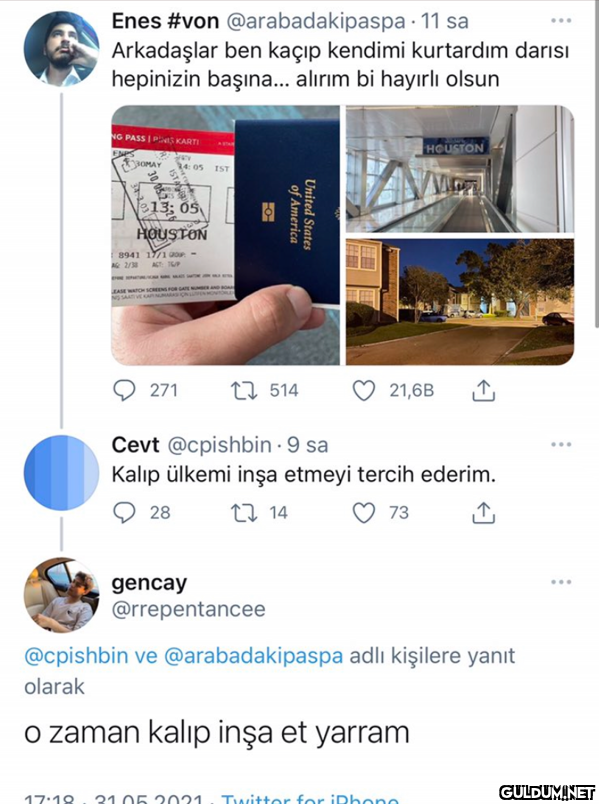
Task: Like Cevt's tweet showing 73 likes
Action: click(364, 512)
